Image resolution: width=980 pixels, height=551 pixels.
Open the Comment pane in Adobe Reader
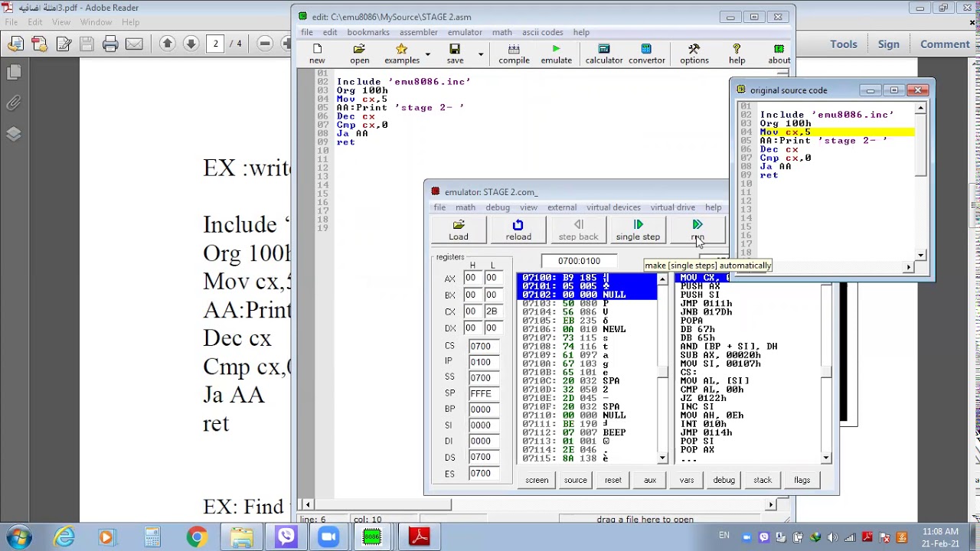coord(945,44)
